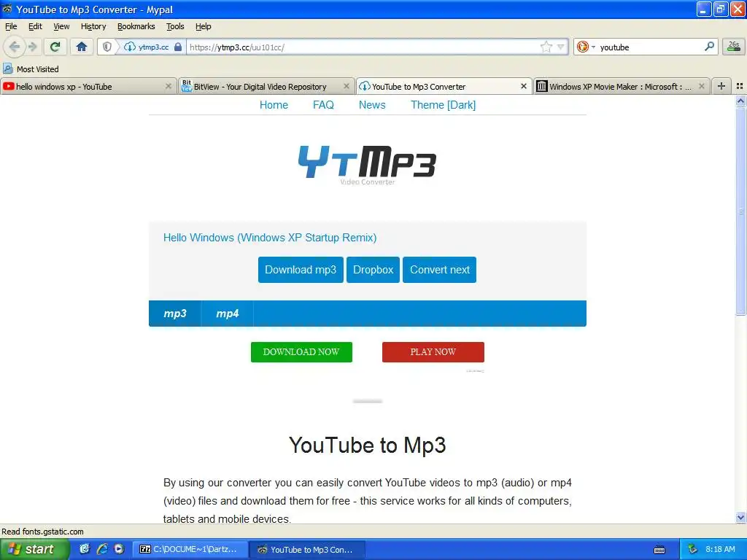Open the History menu
The image size is (747, 560).
93,26
